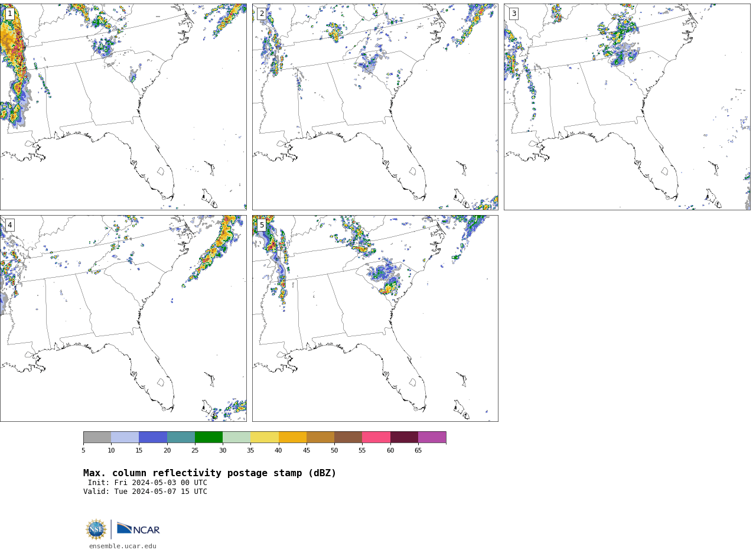Click the NSF logo icon
This screenshot has height=553, width=756.
click(x=96, y=529)
